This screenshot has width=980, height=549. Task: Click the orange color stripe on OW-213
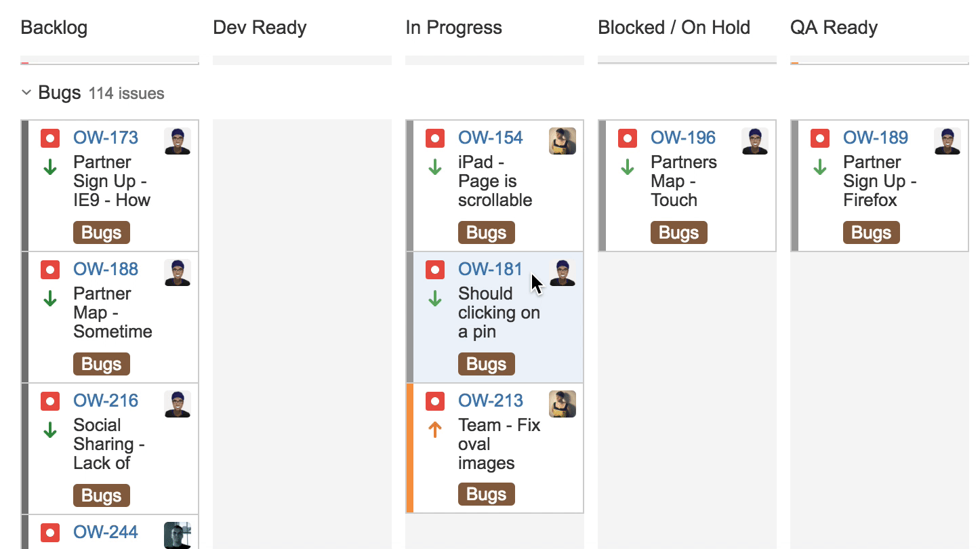pos(409,449)
